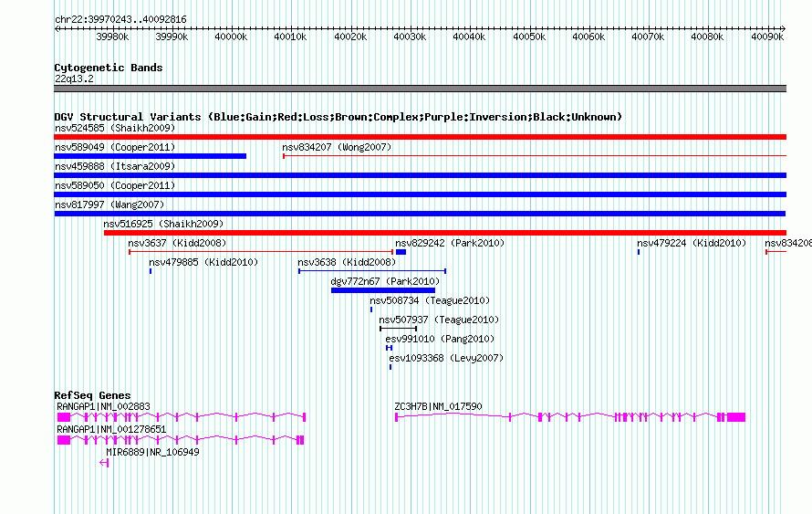
Task: Open the nsv524585 (Shaikh2009) variant label
Action: (x=115, y=128)
